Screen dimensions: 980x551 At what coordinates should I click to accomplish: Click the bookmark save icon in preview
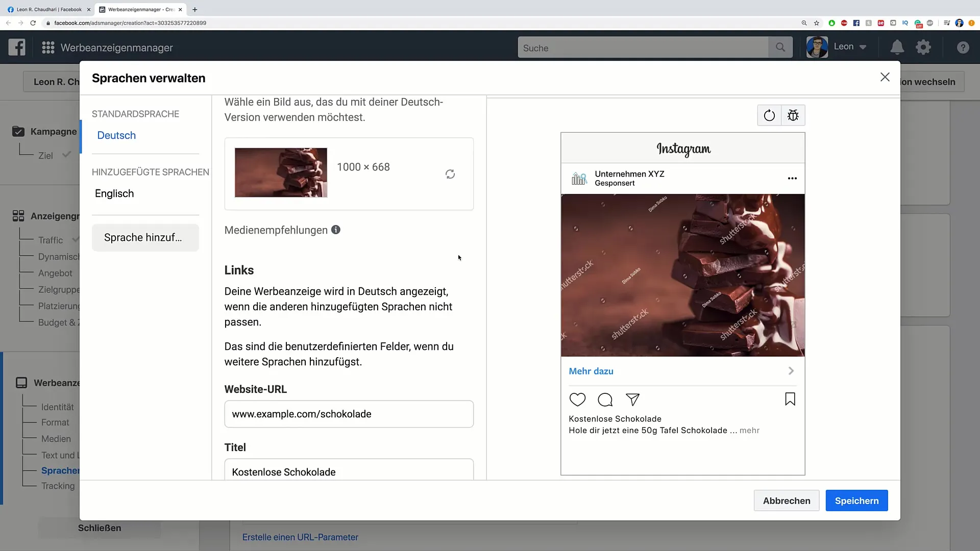[x=790, y=399]
